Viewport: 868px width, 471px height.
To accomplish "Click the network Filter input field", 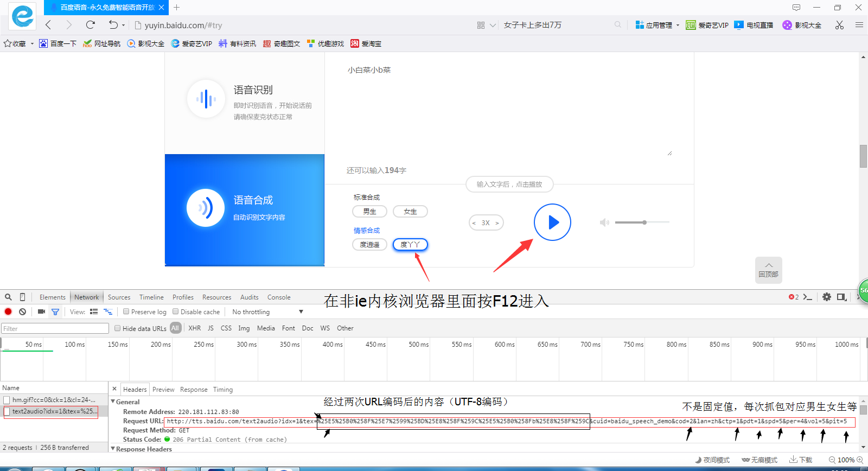I will click(x=55, y=328).
